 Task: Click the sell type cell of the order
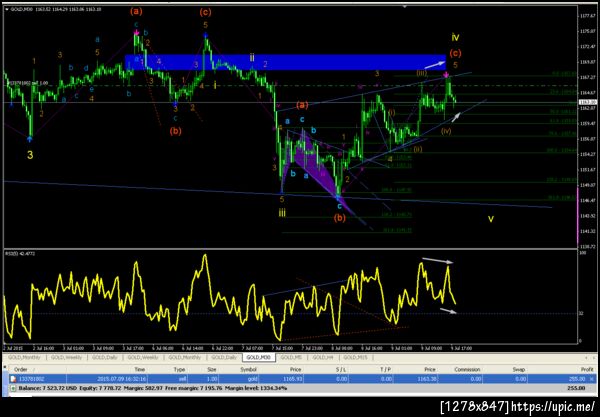click(x=182, y=379)
